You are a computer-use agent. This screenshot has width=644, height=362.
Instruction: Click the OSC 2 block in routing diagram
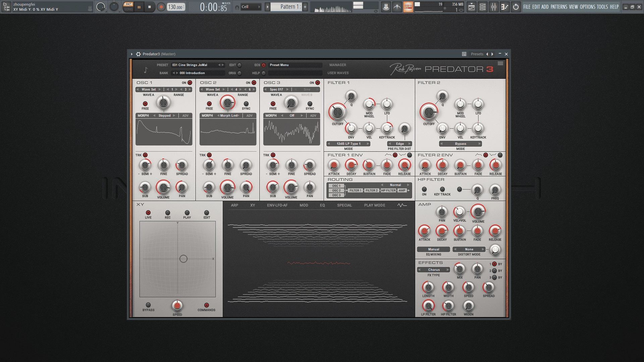[x=336, y=190]
